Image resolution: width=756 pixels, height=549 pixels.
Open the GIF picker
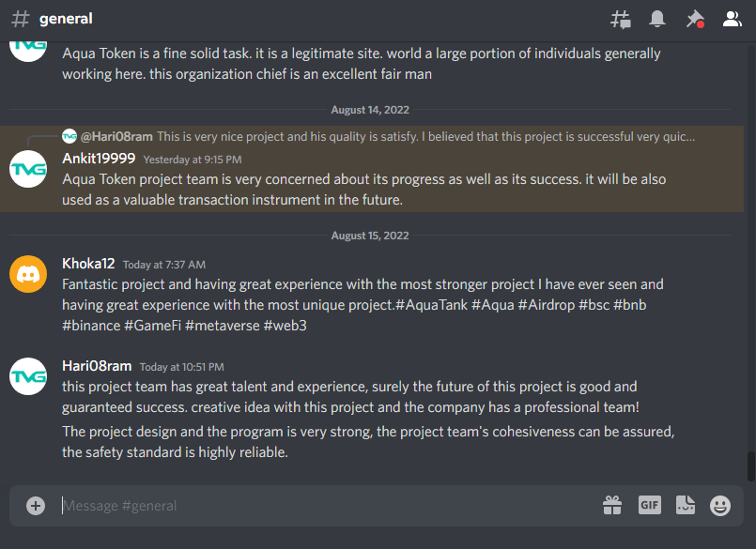650,505
